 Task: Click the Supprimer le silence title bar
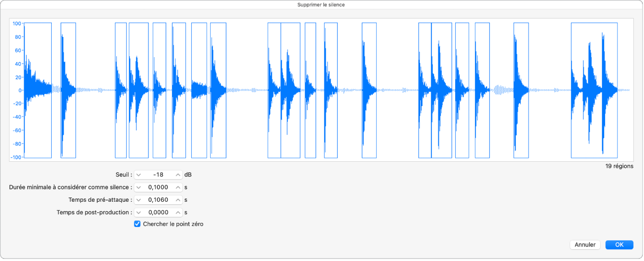point(322,4)
